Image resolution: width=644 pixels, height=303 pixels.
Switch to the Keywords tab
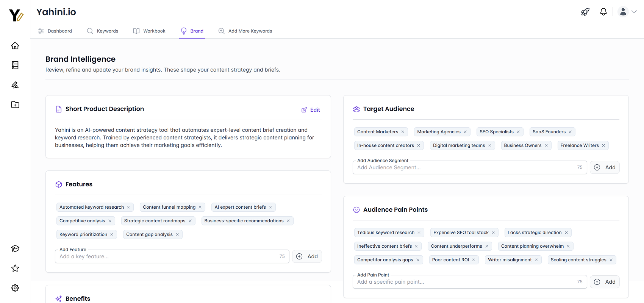pyautogui.click(x=103, y=31)
